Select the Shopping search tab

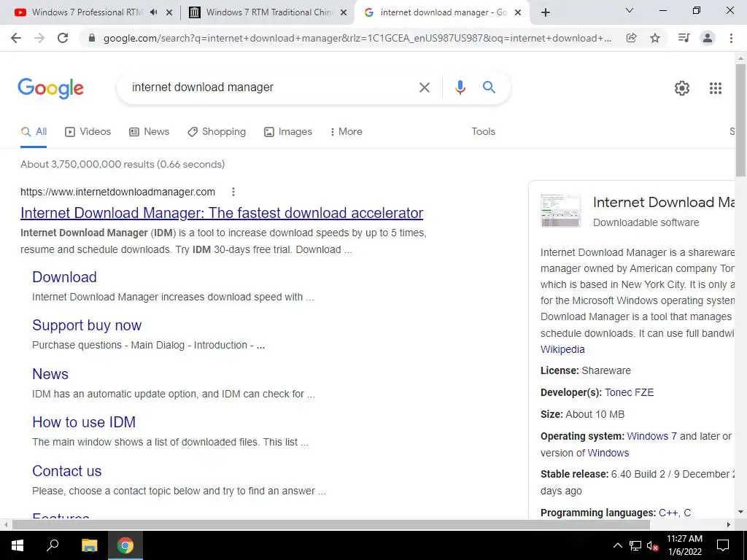pos(217,132)
